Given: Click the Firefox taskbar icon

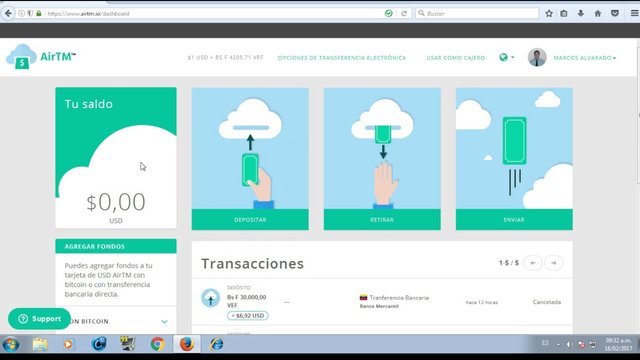Looking at the screenshot, I should pos(187,344).
